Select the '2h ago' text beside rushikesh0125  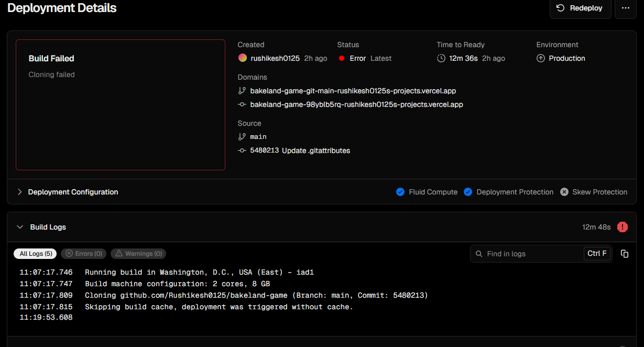(315, 58)
